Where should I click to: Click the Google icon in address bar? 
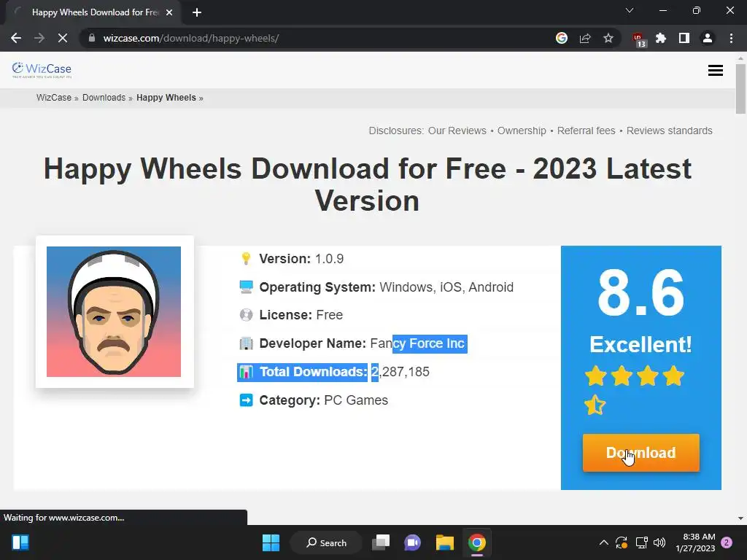(562, 38)
